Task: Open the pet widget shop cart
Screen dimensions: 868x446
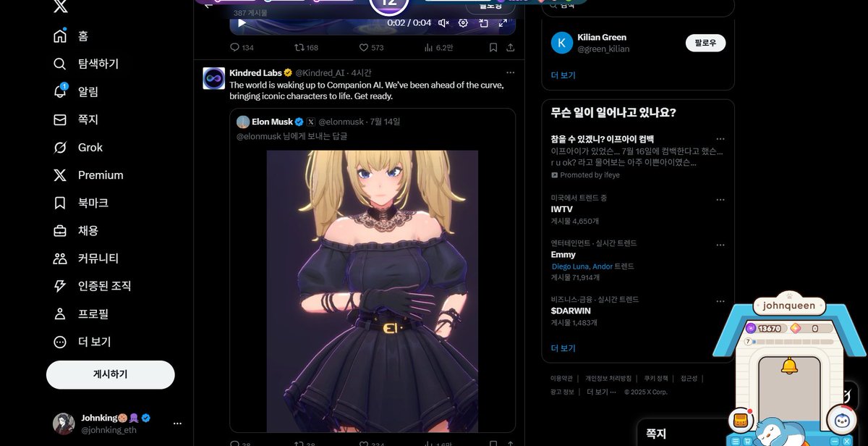Action: pos(746,441)
